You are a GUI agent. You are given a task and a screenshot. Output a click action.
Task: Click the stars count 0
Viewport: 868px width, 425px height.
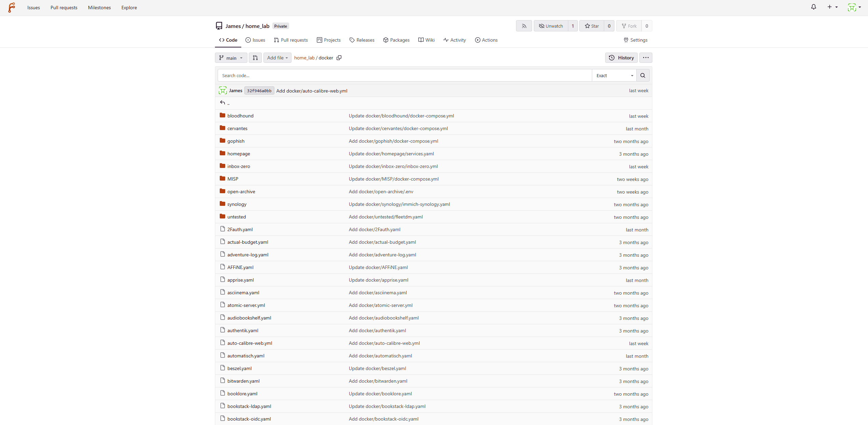(x=609, y=26)
